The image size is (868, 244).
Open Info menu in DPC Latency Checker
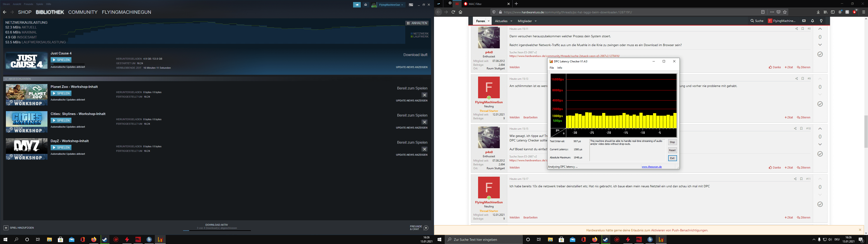(x=560, y=68)
